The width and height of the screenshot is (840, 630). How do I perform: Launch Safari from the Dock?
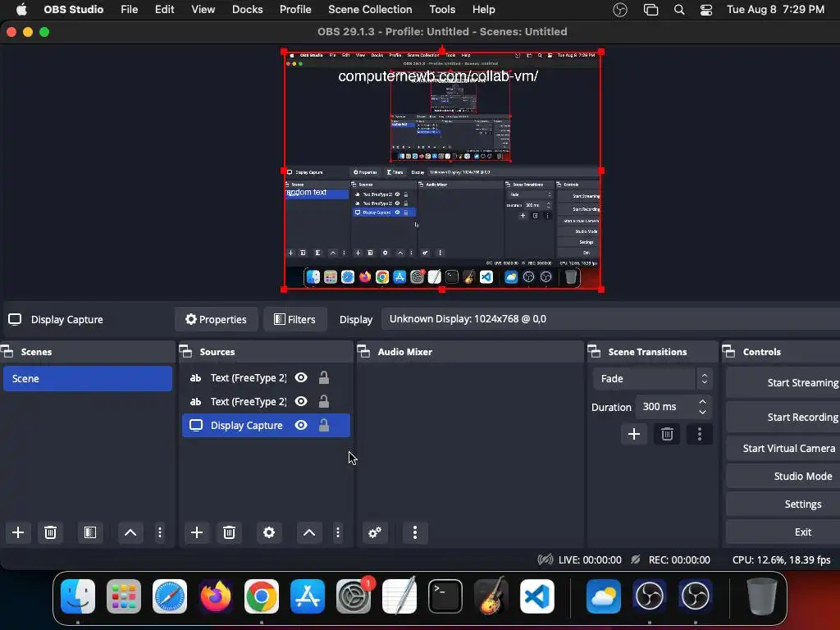(x=170, y=596)
